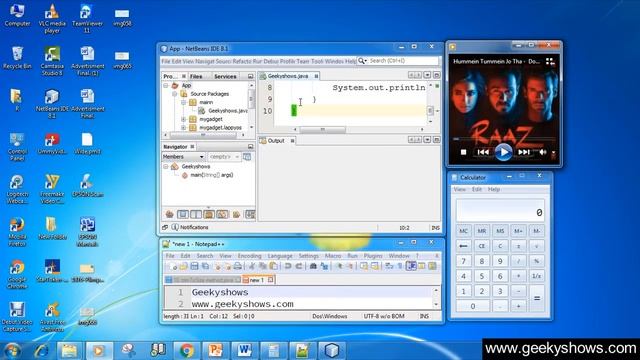Open Notepad++ Plugins menu
This screenshot has width=640, height=360.
[x=373, y=256]
